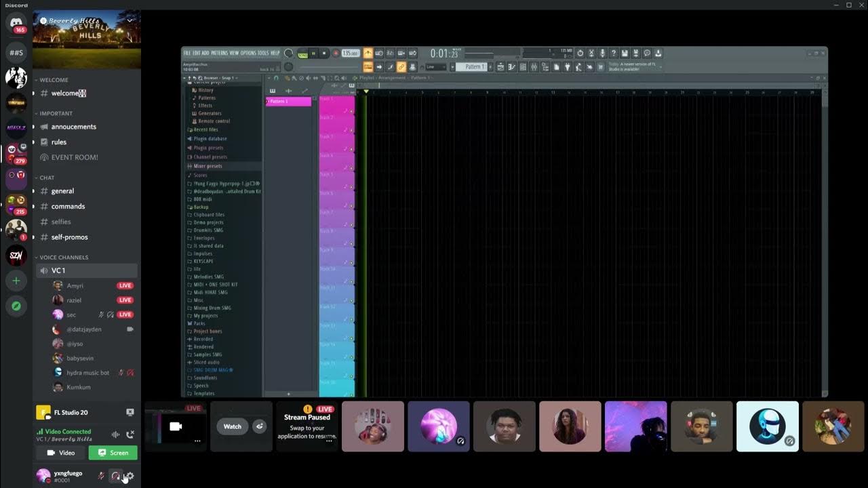This screenshot has width=868, height=488.
Task: Click the playlist timeline playhead marker
Action: coord(365,91)
